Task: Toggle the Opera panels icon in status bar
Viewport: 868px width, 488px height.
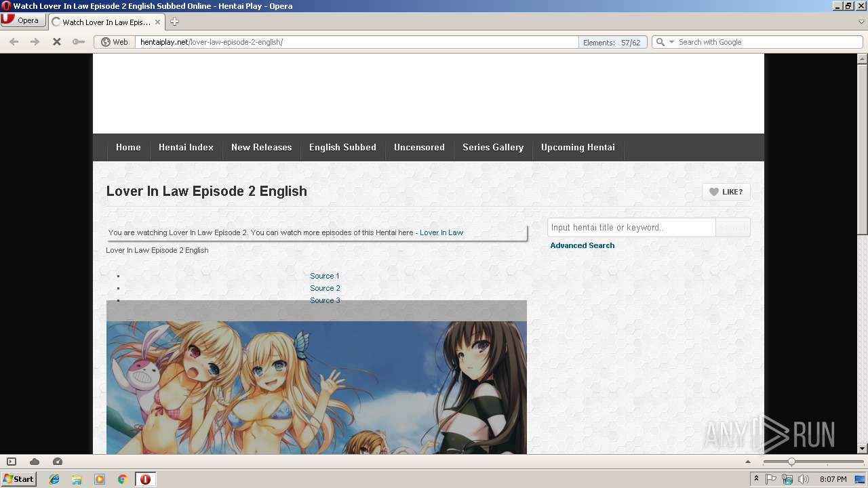Action: [12, 462]
